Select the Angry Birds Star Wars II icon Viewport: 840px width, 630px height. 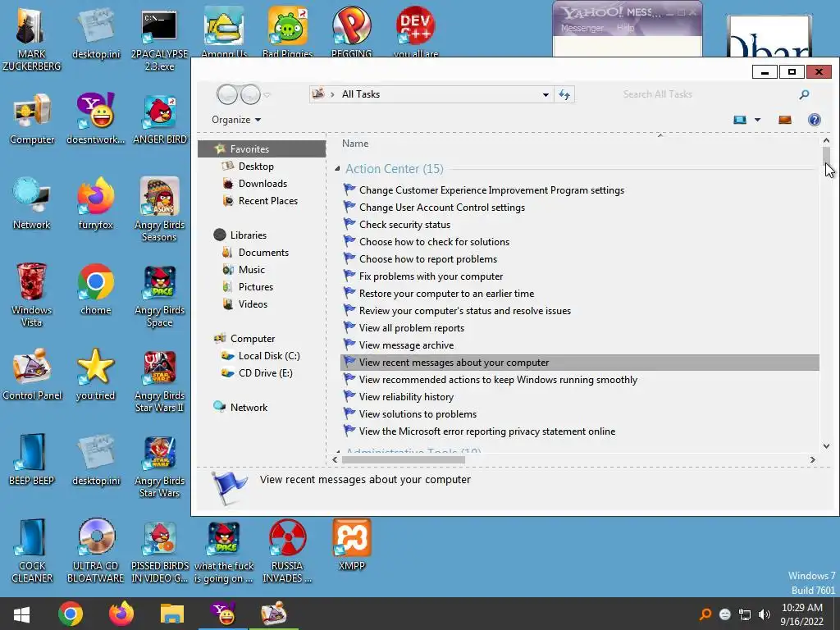(x=159, y=381)
